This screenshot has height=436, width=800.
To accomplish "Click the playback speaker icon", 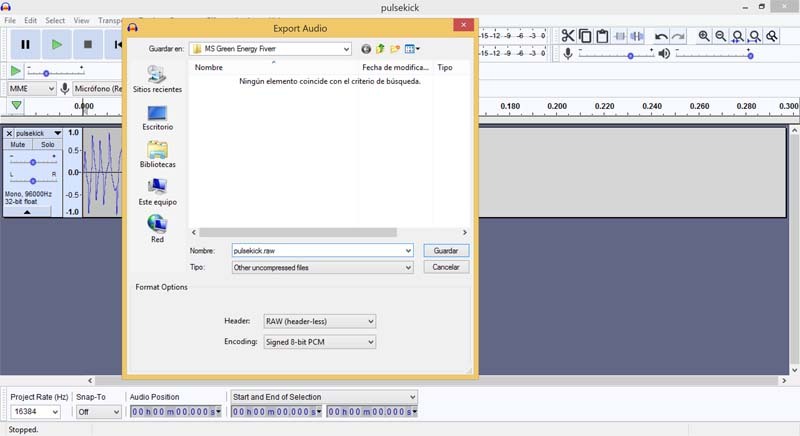I will (664, 53).
